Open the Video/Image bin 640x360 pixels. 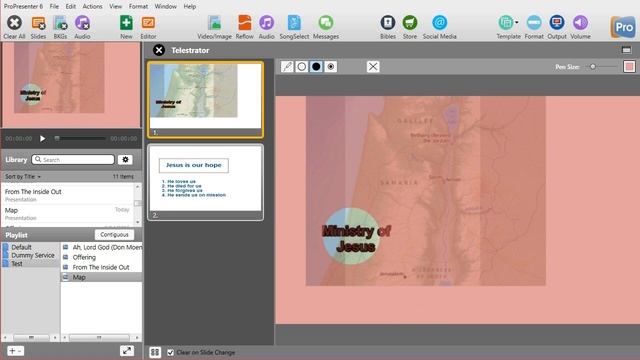point(214,23)
